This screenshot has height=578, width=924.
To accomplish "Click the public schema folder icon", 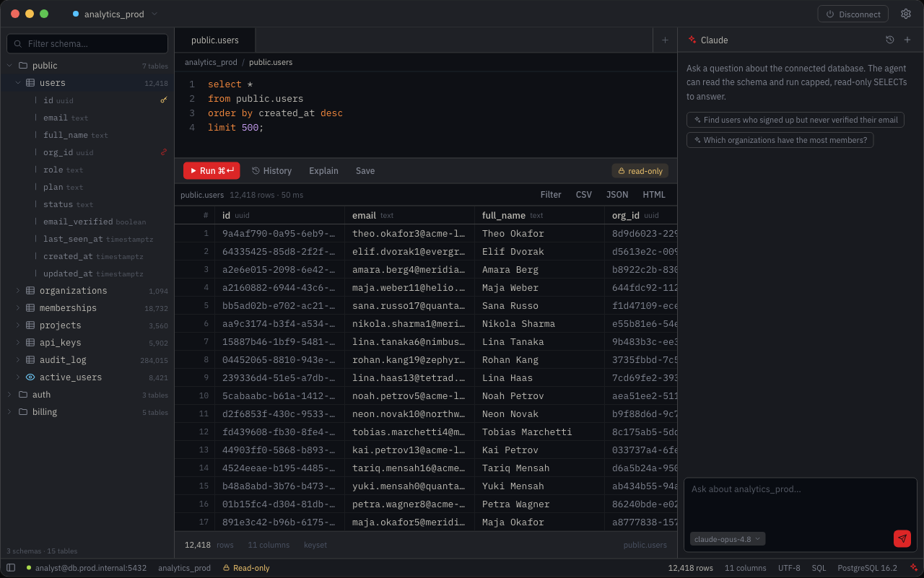I will (x=23, y=66).
